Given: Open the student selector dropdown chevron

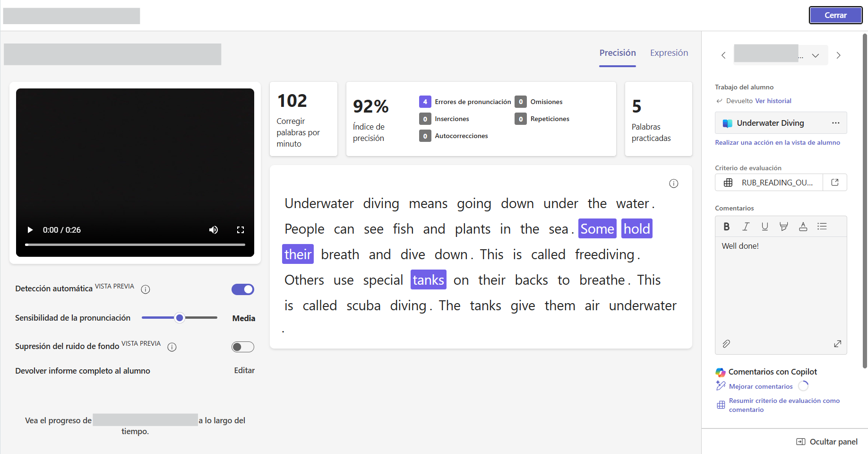Looking at the screenshot, I should coord(816,56).
